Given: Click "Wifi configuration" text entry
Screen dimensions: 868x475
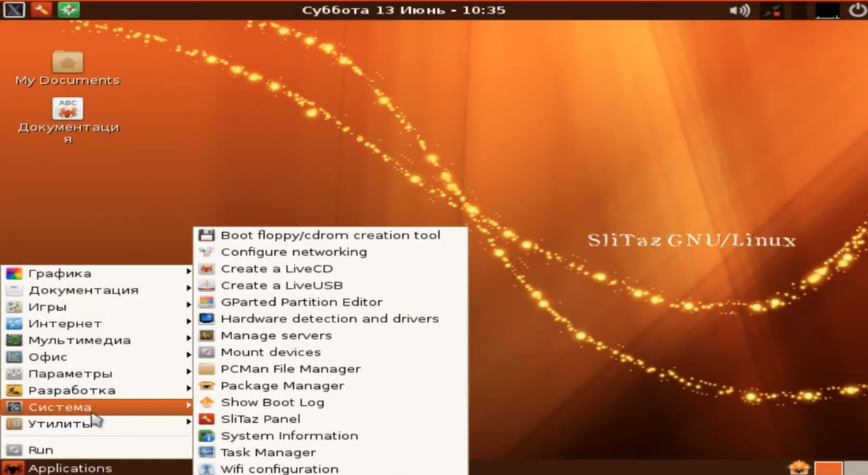Looking at the screenshot, I should coord(279,468).
